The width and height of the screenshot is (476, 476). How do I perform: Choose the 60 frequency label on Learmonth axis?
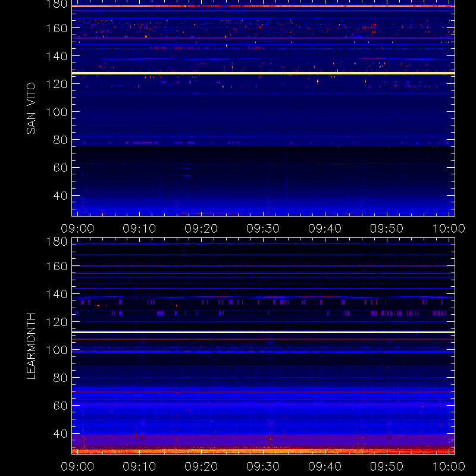pos(61,406)
